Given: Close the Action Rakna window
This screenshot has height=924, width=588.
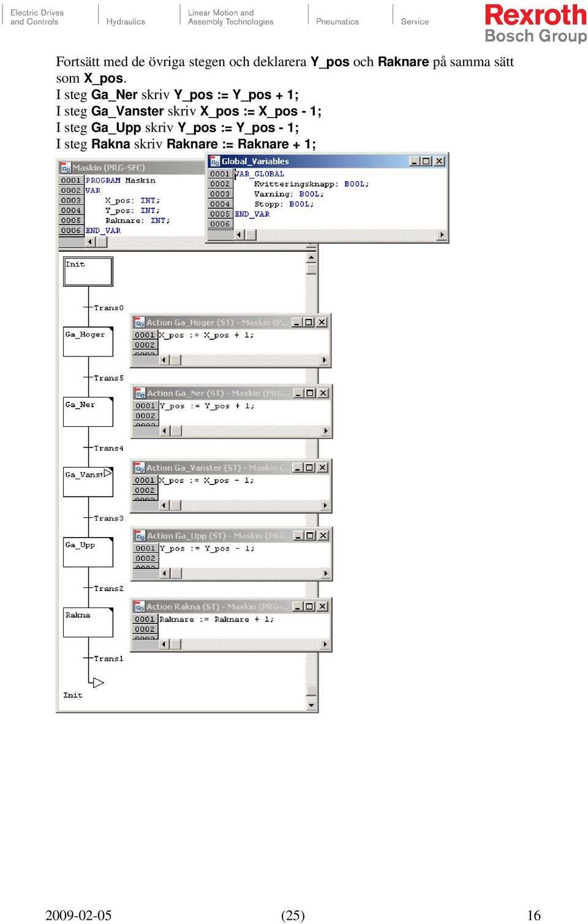Looking at the screenshot, I should 323,606.
